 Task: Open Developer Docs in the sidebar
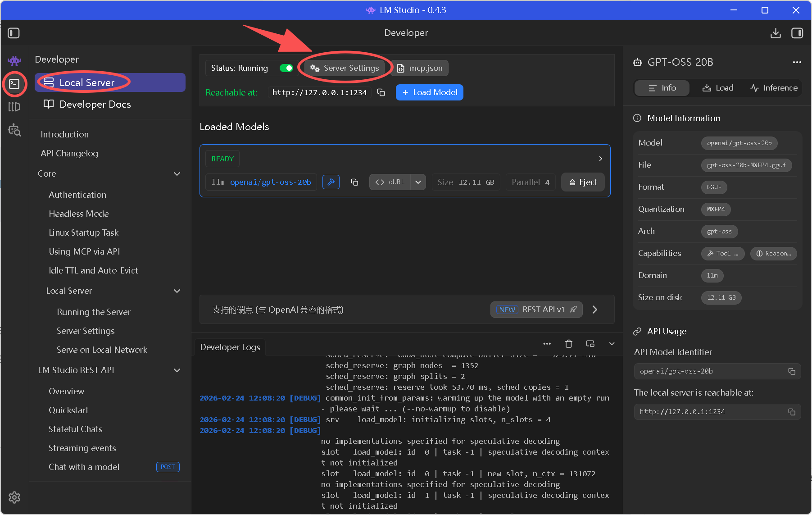click(110, 104)
